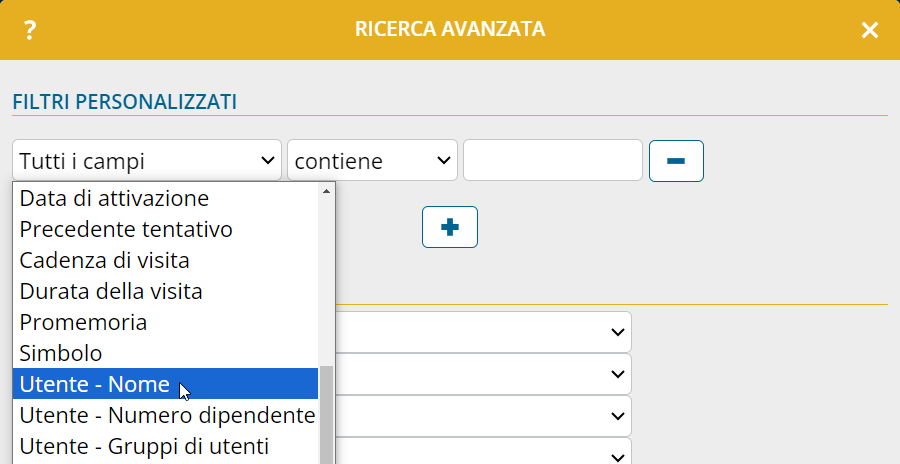Close the Ricerca Avanzata dialog
Screen dimensions: 900x464
(x=870, y=30)
